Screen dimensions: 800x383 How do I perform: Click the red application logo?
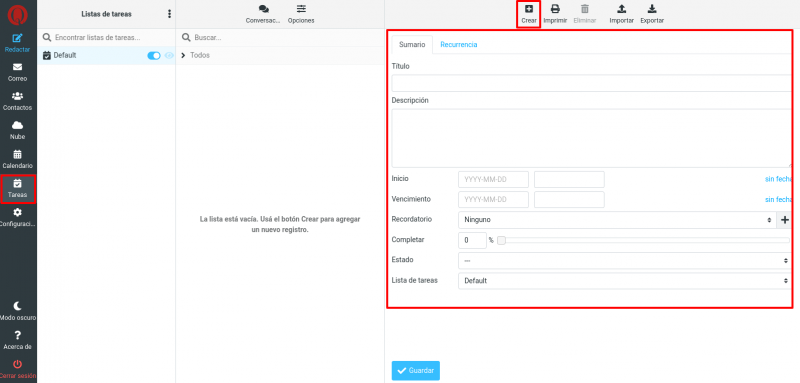[18, 15]
